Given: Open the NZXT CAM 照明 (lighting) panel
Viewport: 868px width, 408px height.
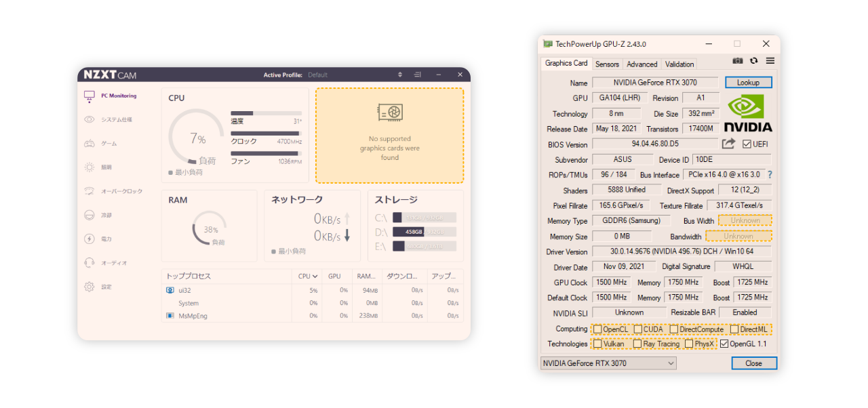Looking at the screenshot, I should pos(105,167).
